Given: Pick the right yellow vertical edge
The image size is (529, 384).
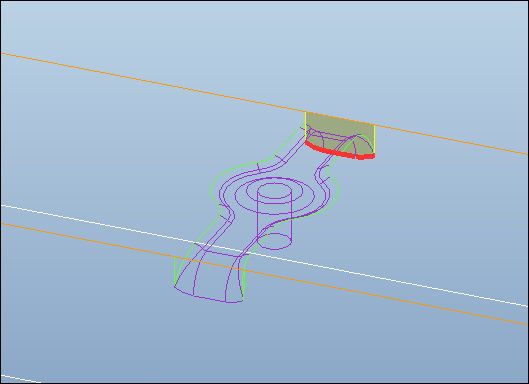Looking at the screenshot, I should coord(374,139).
